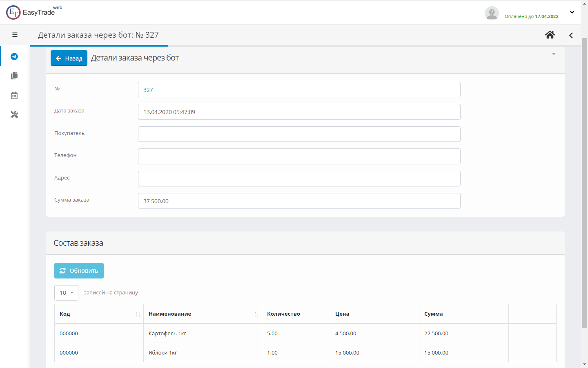Click the 4 500.00 price cell

tap(374, 333)
